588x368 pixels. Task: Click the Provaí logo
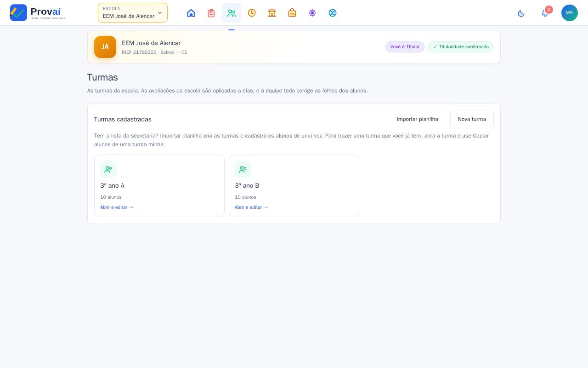[37, 13]
